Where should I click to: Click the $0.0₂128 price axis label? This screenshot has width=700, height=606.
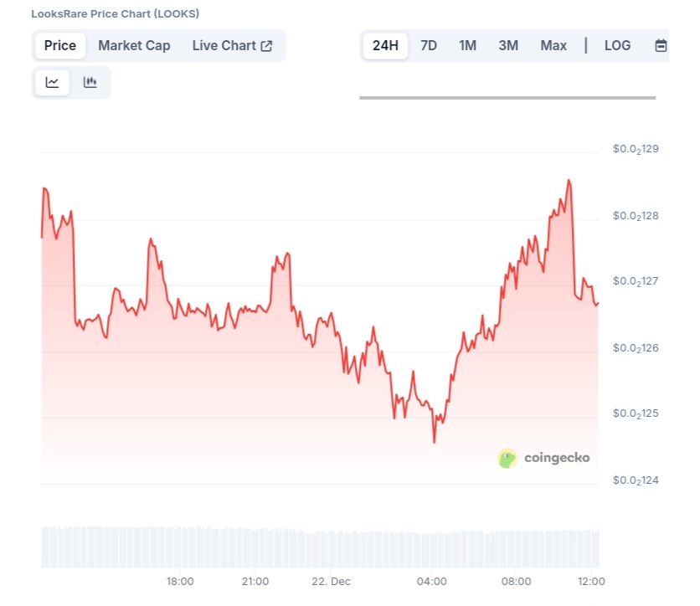pos(636,216)
